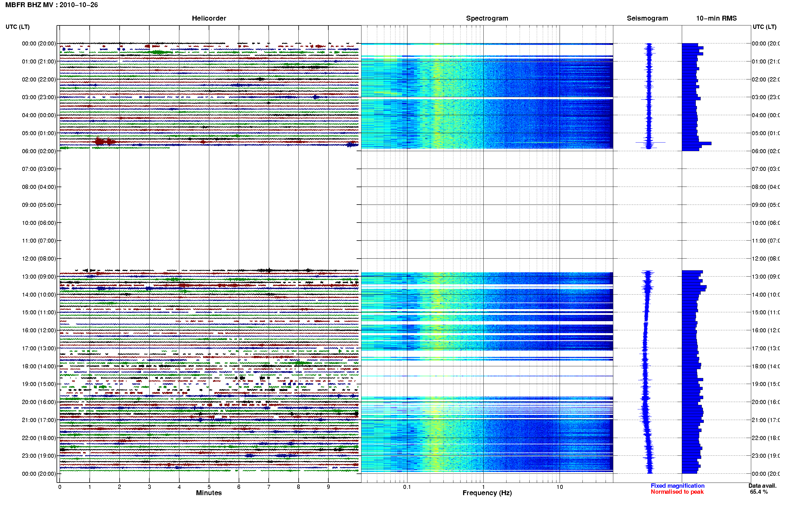This screenshot has width=812, height=508.
Task: Click left time label '03:00 (23:00)'
Action: 39,97
